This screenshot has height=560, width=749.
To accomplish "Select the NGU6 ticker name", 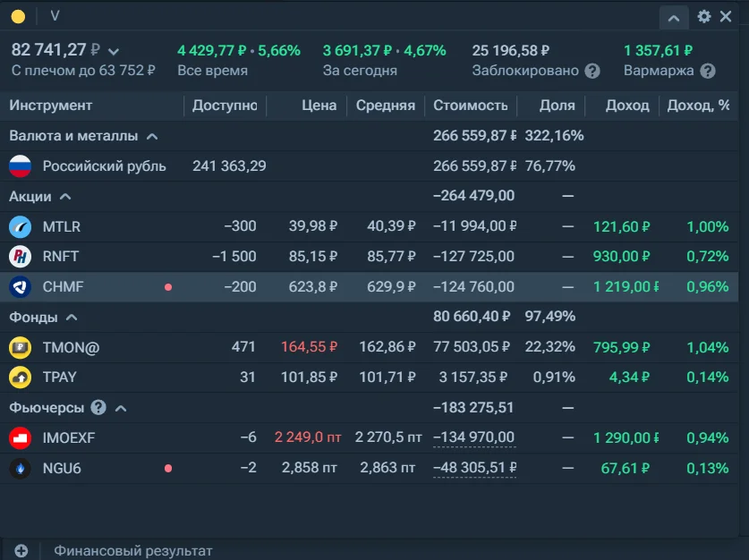I will pos(62,469).
